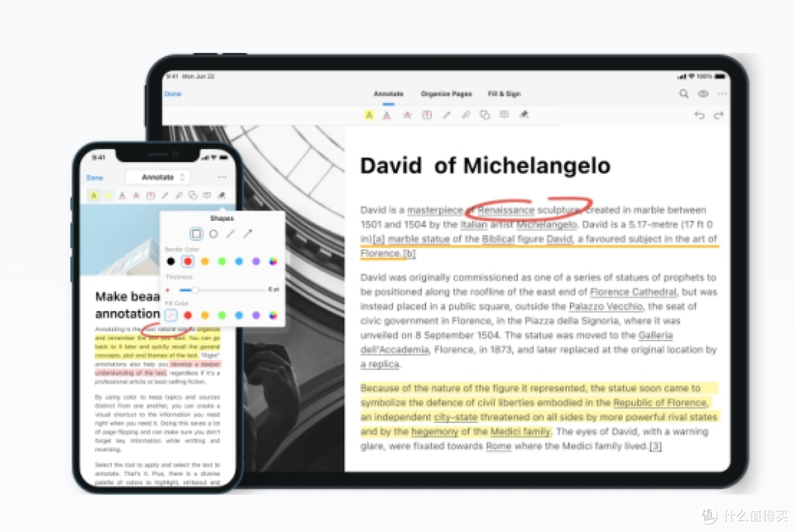Open the 'Republic of Florence' link
The image size is (795, 532).
tap(660, 402)
